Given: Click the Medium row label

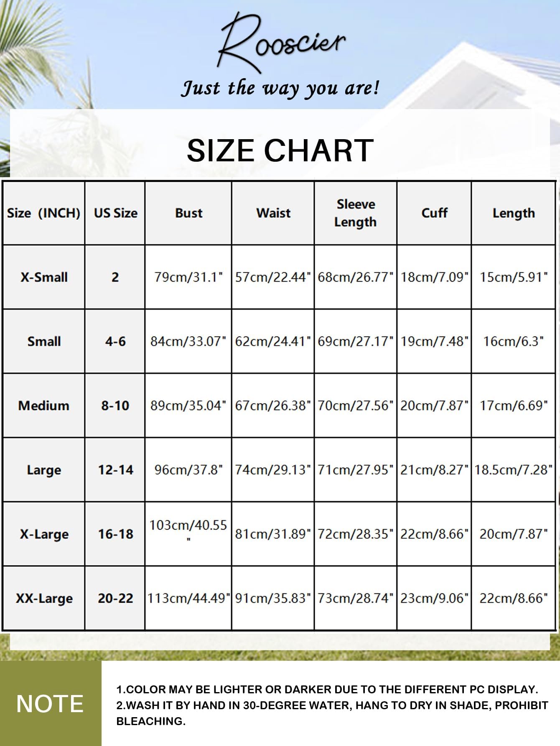Looking at the screenshot, I should [43, 405].
